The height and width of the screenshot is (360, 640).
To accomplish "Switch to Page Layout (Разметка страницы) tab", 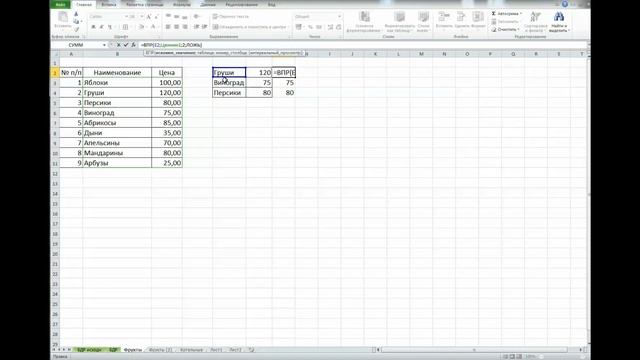I will tap(144, 4).
